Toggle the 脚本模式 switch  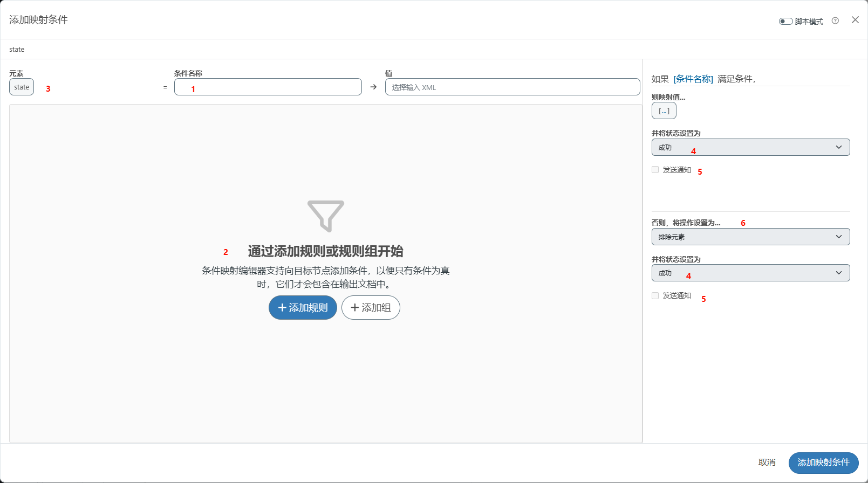click(x=785, y=22)
